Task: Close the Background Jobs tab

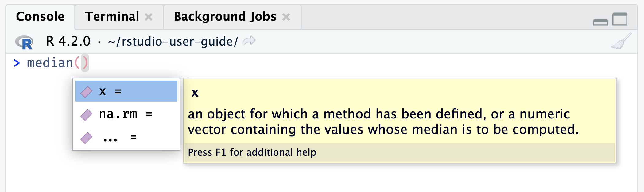Action: [286, 17]
